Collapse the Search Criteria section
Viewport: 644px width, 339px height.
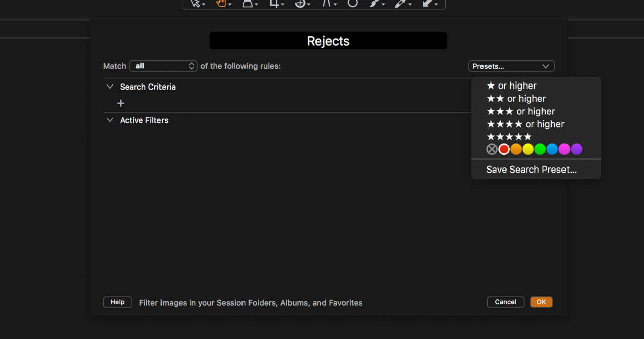(x=110, y=87)
